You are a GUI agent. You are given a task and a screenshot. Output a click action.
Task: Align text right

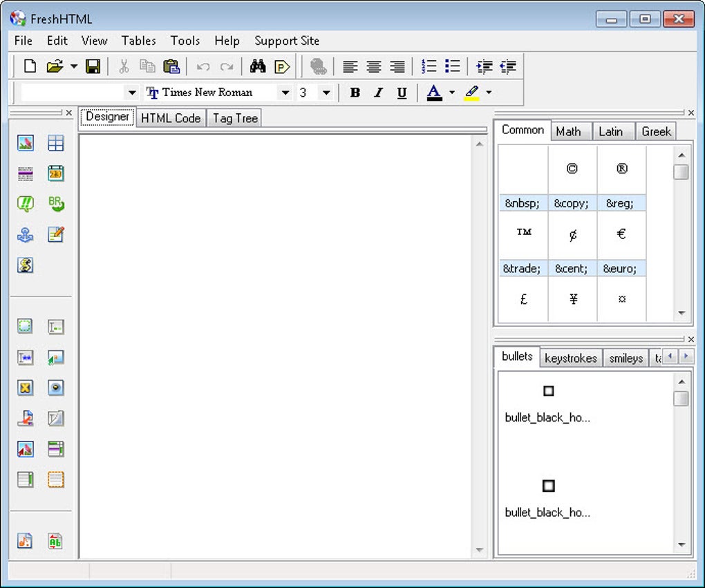(397, 66)
